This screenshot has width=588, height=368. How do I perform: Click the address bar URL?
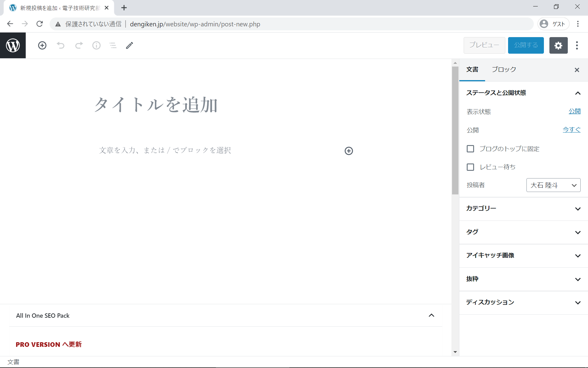pos(195,24)
